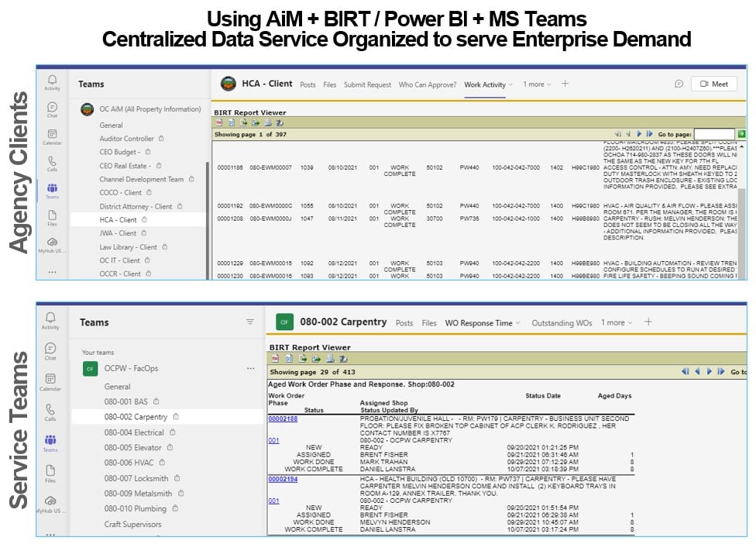Select the 080-010 Plumbing channel
The image size is (756, 544).
(167, 509)
